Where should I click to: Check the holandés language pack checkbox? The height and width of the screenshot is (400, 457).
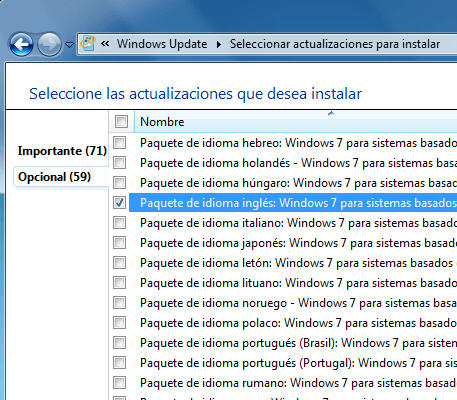pos(119,163)
